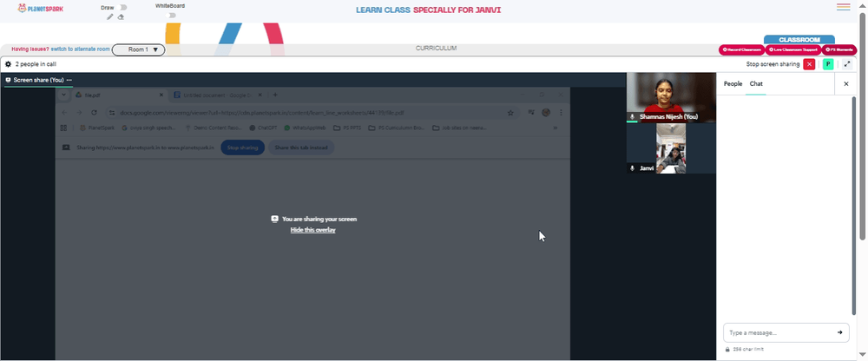Viewport: 868px width, 361px height.
Task: Click Share this tab instead button
Action: tap(301, 148)
